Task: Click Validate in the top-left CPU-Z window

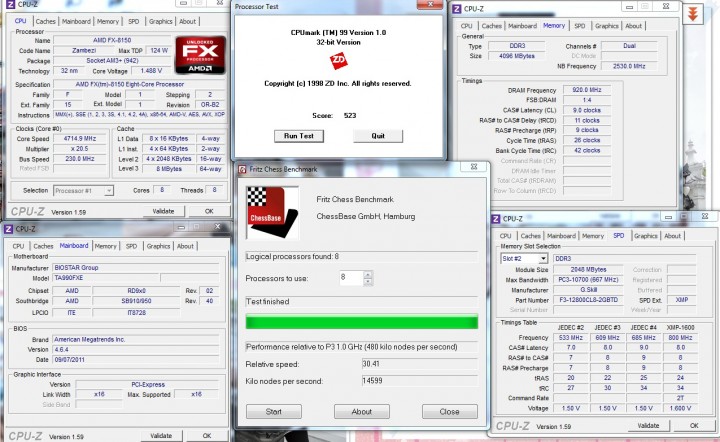Action: (x=163, y=211)
